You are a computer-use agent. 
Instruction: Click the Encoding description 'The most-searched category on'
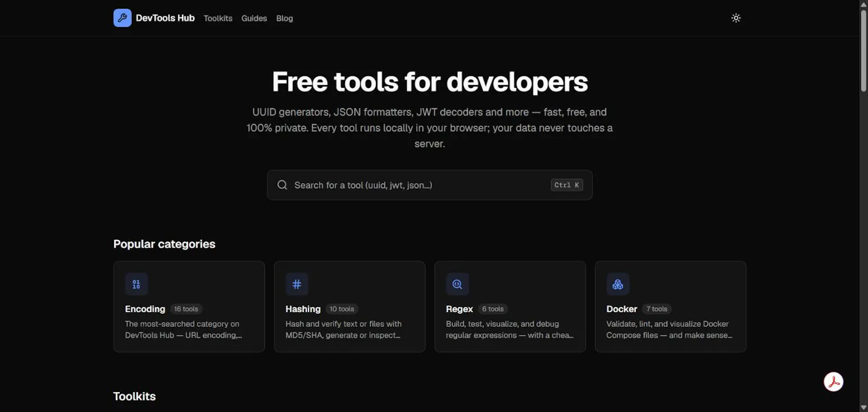pos(182,324)
